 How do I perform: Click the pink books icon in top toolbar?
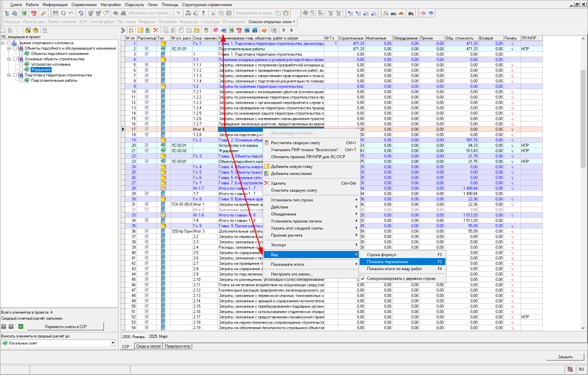click(x=423, y=13)
